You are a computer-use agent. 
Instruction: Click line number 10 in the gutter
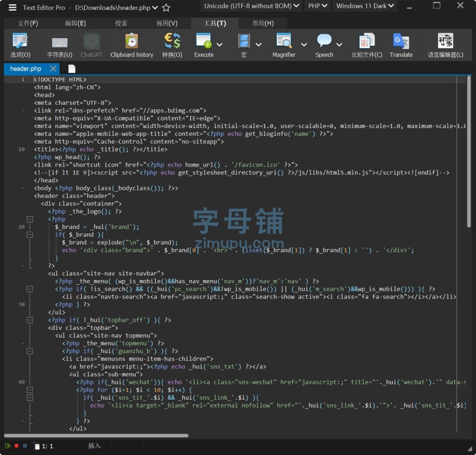[21, 149]
